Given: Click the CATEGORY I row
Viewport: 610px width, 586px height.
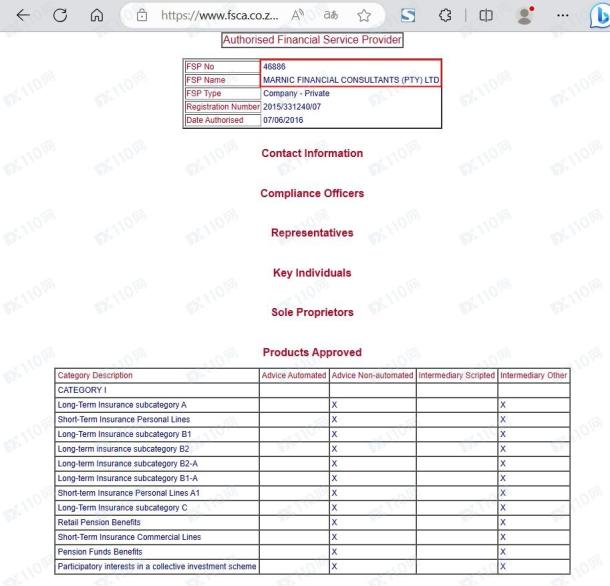Looking at the screenshot, I should 312,390.
